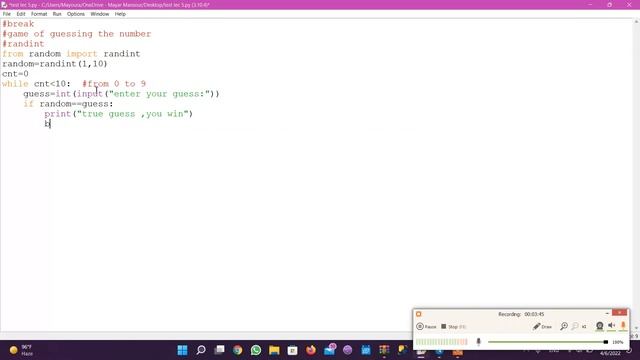Minimize the recorder widget
Image resolution: width=640 pixels, height=360 pixels.
607,313
